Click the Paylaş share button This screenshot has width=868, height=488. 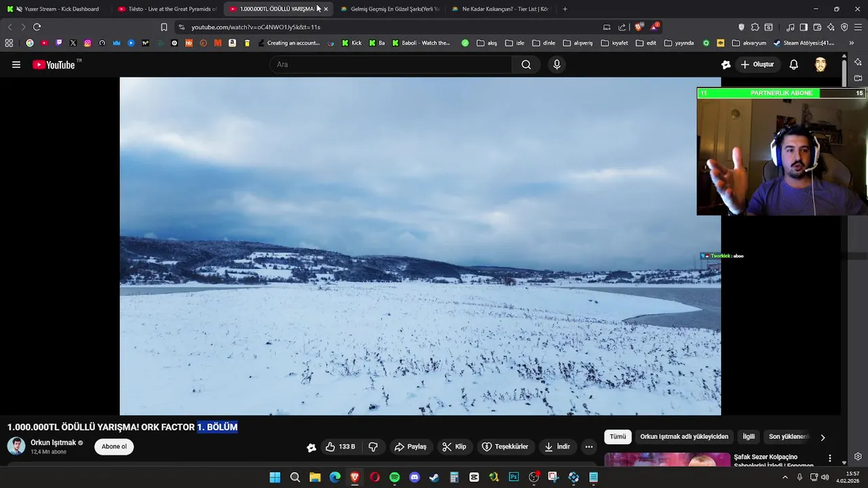410,447
